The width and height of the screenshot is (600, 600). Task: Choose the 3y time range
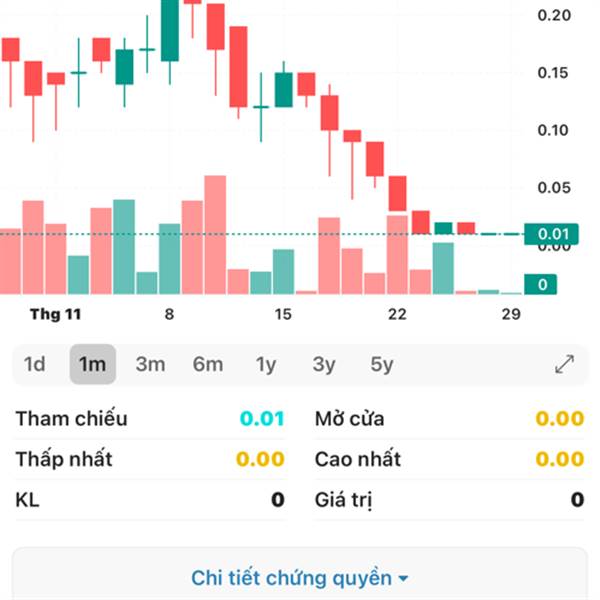pyautogui.click(x=324, y=364)
